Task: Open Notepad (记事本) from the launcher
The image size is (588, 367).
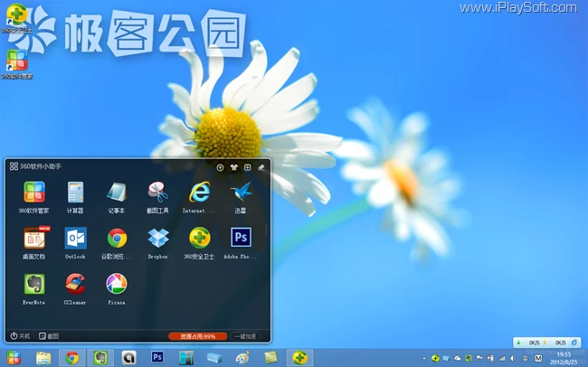Action: pos(117,193)
